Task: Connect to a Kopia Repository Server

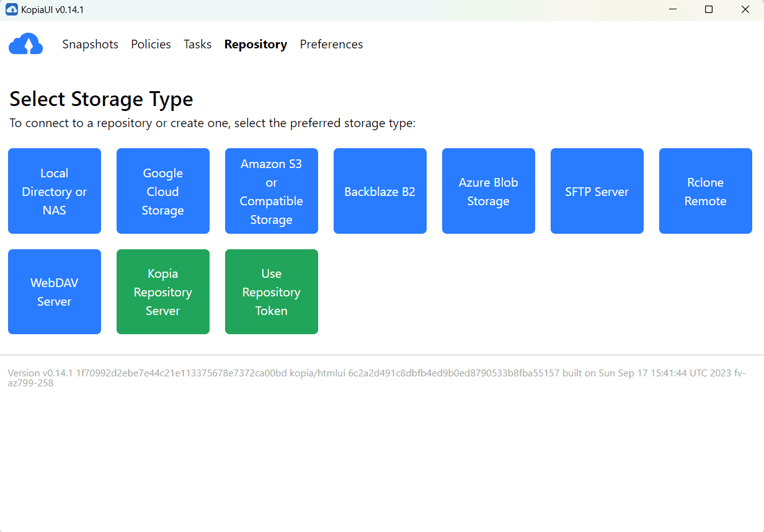Action: [x=163, y=291]
